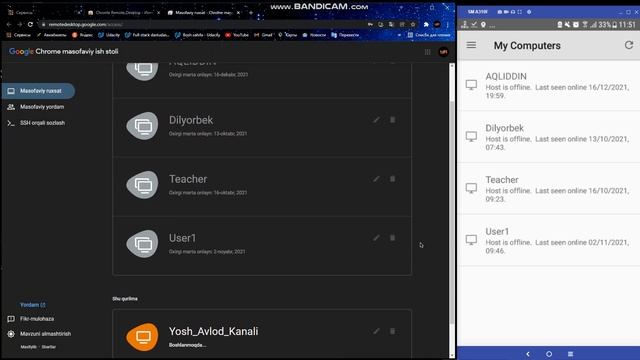This screenshot has height=360, width=640.
Task: Open the Новости bookmark
Action: 314,35
